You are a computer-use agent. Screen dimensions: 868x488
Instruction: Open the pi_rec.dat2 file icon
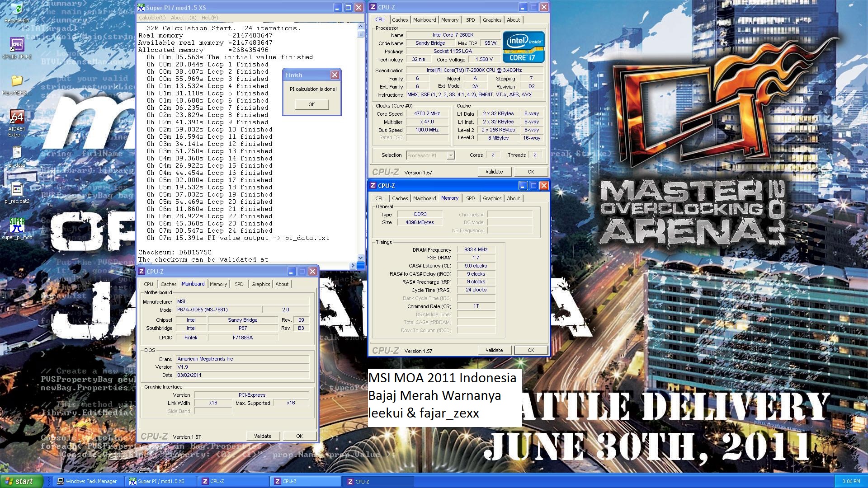tap(17, 190)
